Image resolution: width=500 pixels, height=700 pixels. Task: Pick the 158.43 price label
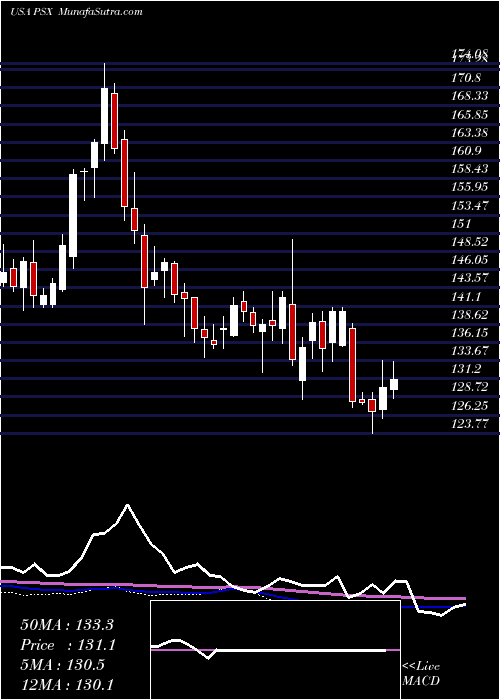(470, 169)
